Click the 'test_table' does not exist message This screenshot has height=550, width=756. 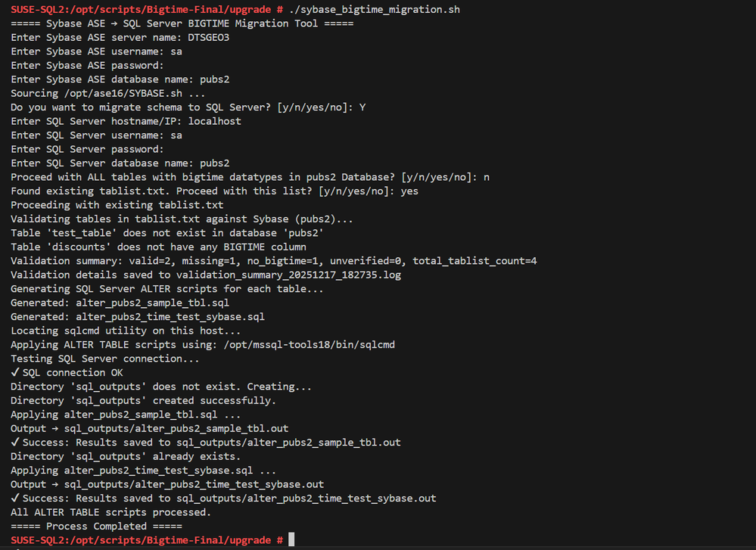click(166, 233)
